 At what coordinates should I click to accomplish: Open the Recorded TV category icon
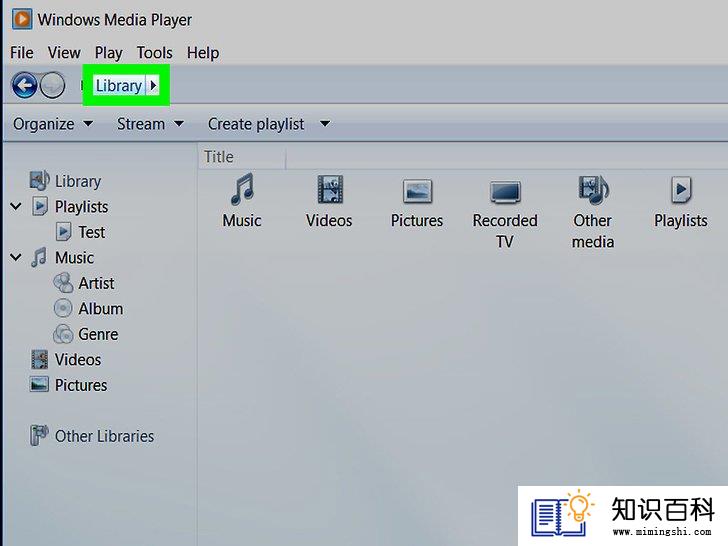click(505, 192)
